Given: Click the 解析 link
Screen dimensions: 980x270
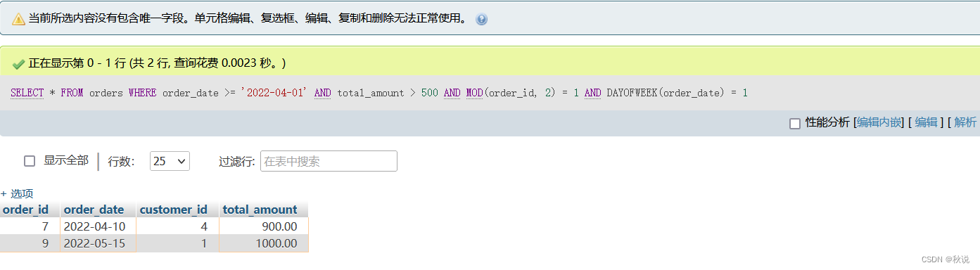Looking at the screenshot, I should pos(965,122).
